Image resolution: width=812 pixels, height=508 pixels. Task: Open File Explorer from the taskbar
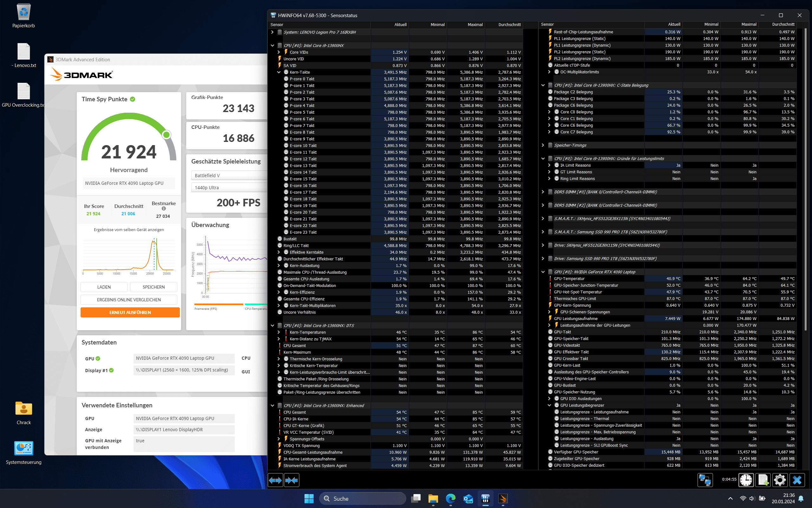click(x=433, y=498)
